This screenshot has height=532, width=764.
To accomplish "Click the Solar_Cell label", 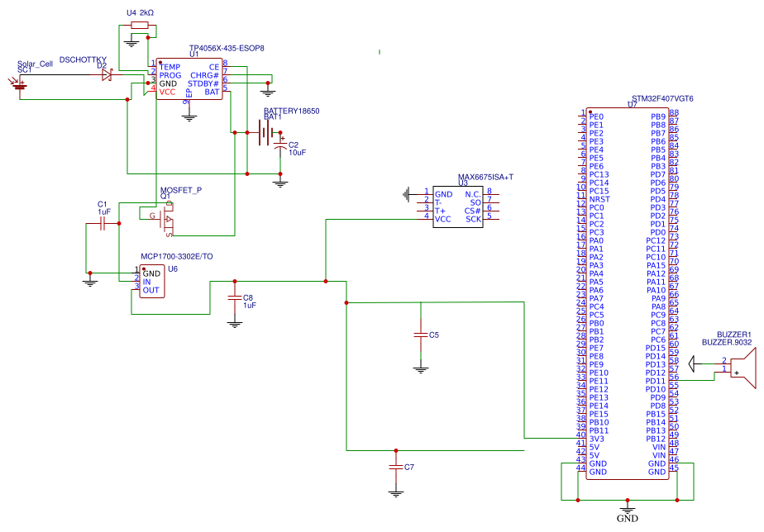I will (x=35, y=64).
